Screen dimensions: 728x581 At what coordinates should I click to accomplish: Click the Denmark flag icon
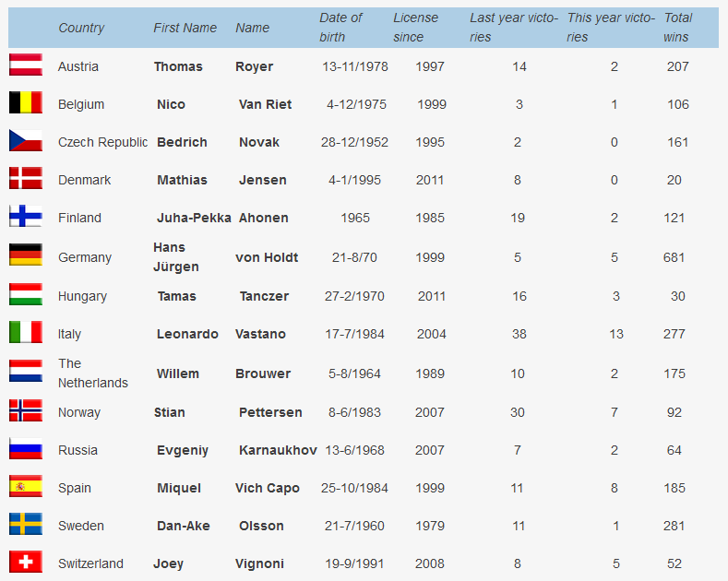26,178
